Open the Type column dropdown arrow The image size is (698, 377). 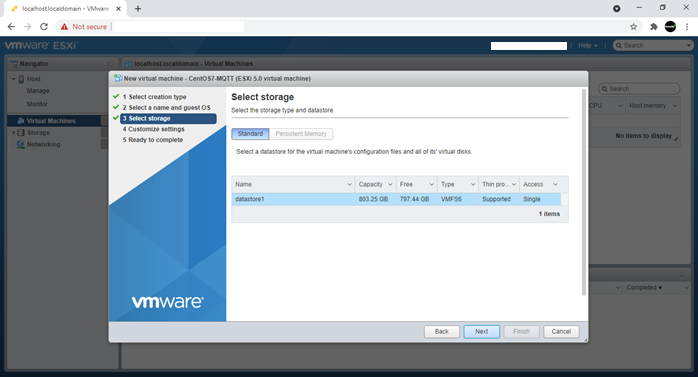point(473,184)
